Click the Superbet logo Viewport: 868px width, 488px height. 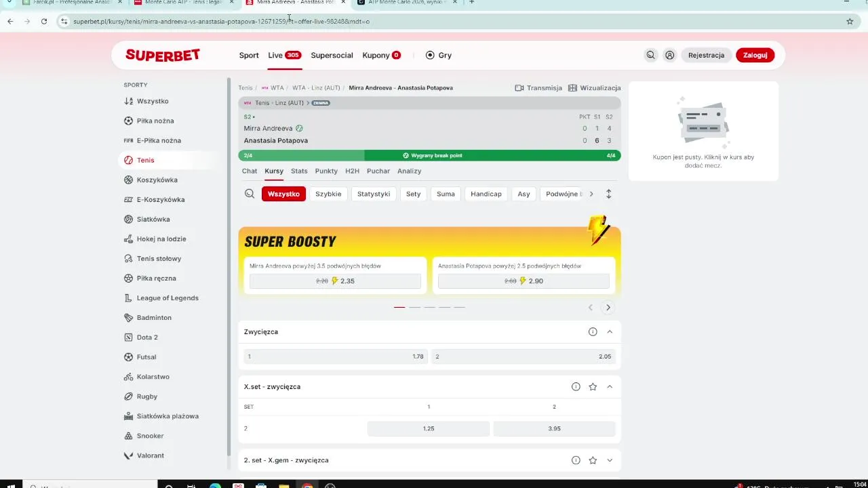pos(163,56)
